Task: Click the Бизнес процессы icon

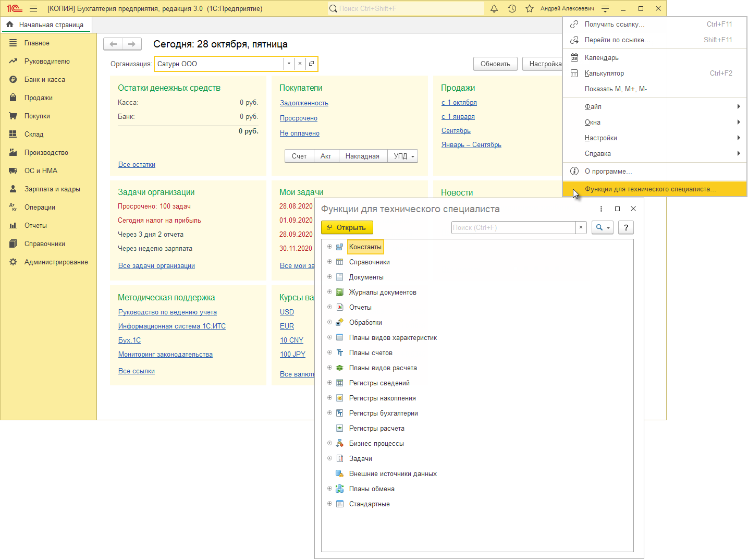Action: point(339,443)
